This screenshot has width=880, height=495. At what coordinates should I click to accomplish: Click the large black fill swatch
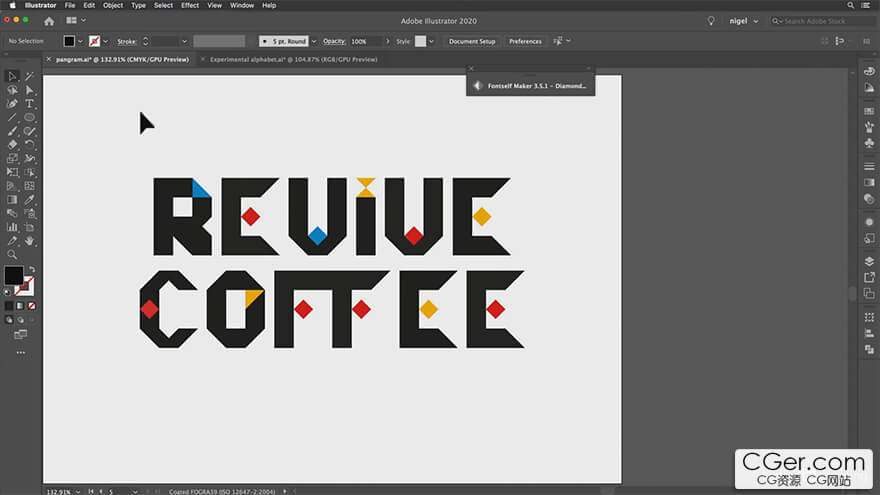[13, 275]
